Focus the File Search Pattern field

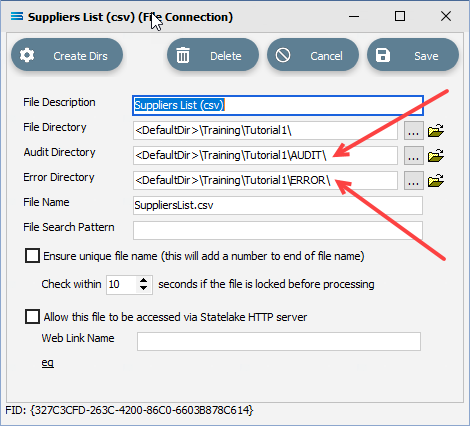[278, 230]
